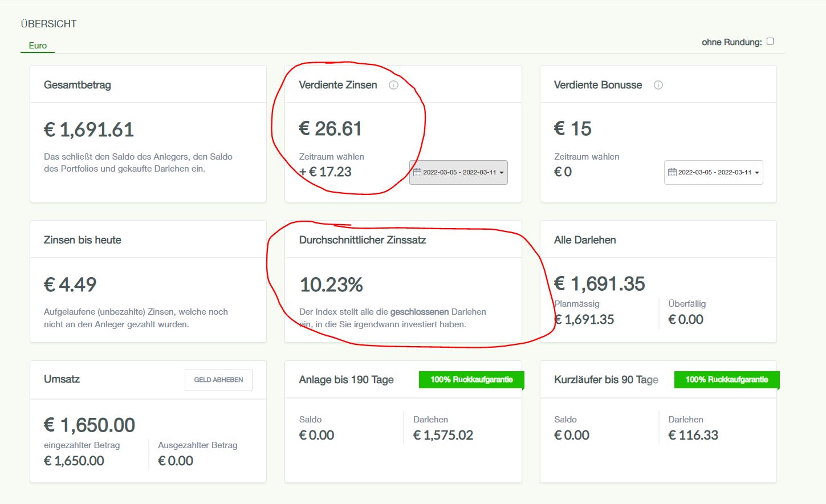Screen dimensions: 826x504
Task: Expand the Verdiente Bonusse date range dropdown arrow
Action: pyautogui.click(x=757, y=173)
